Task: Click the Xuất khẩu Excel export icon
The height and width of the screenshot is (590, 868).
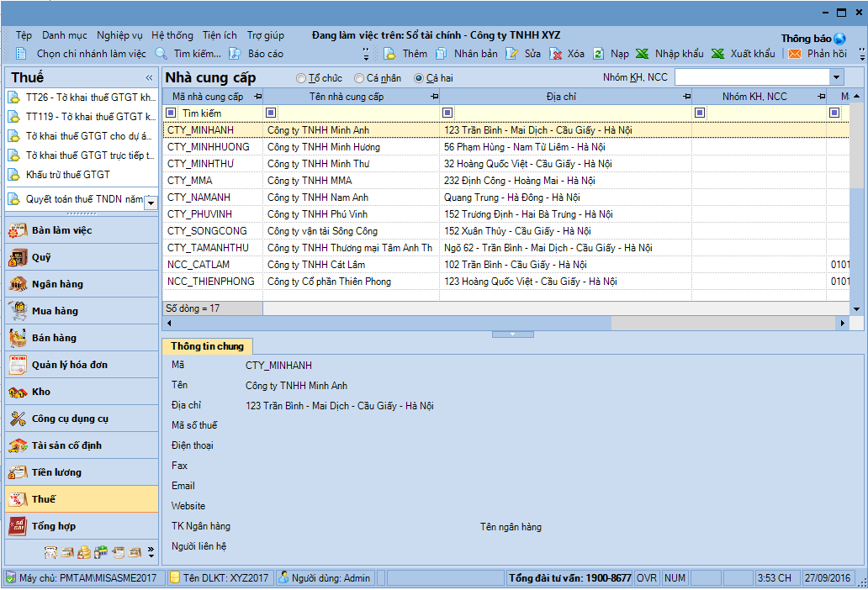Action: [x=717, y=54]
